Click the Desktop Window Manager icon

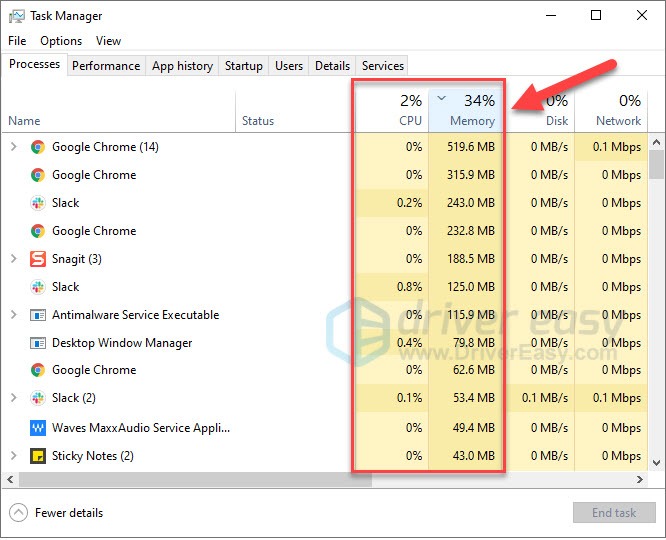click(38, 343)
